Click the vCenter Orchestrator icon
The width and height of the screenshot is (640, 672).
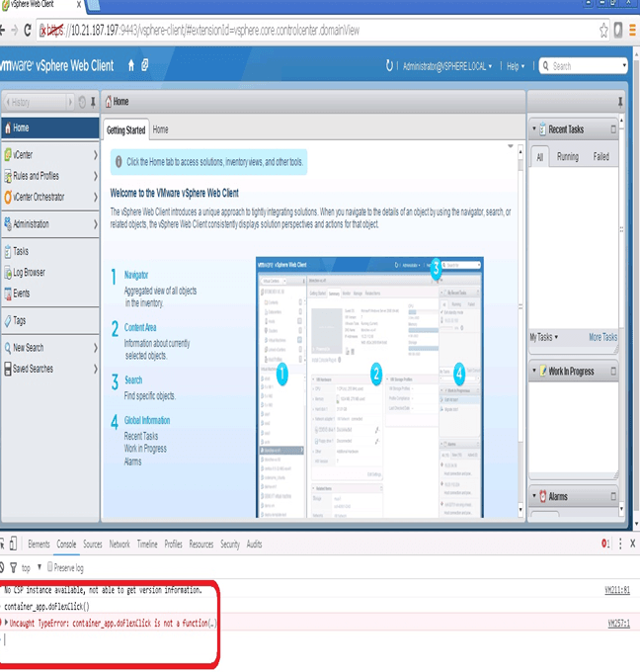pyautogui.click(x=8, y=197)
